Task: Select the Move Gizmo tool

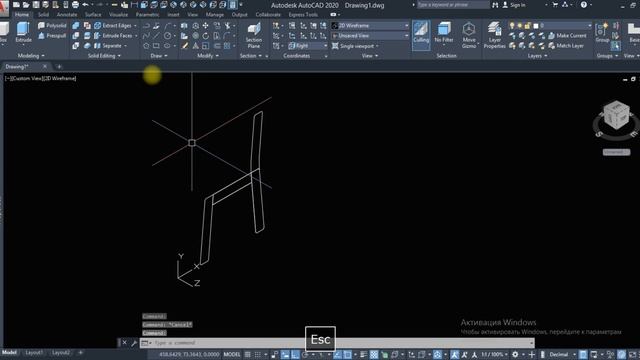Action: (x=469, y=35)
